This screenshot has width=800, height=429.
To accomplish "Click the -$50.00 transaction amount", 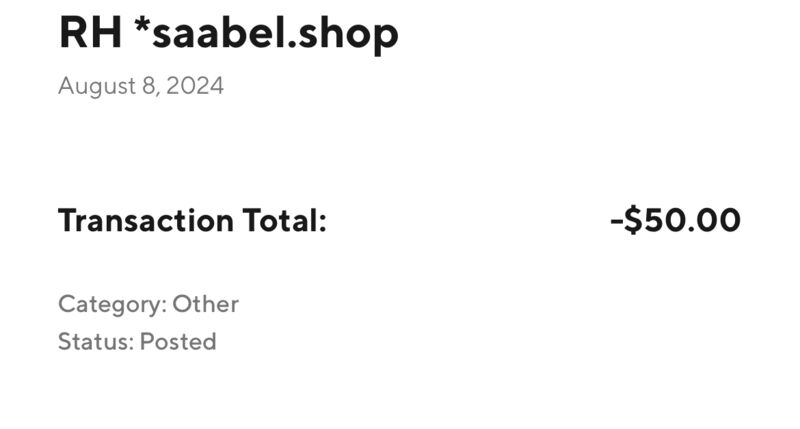I will 676,220.
